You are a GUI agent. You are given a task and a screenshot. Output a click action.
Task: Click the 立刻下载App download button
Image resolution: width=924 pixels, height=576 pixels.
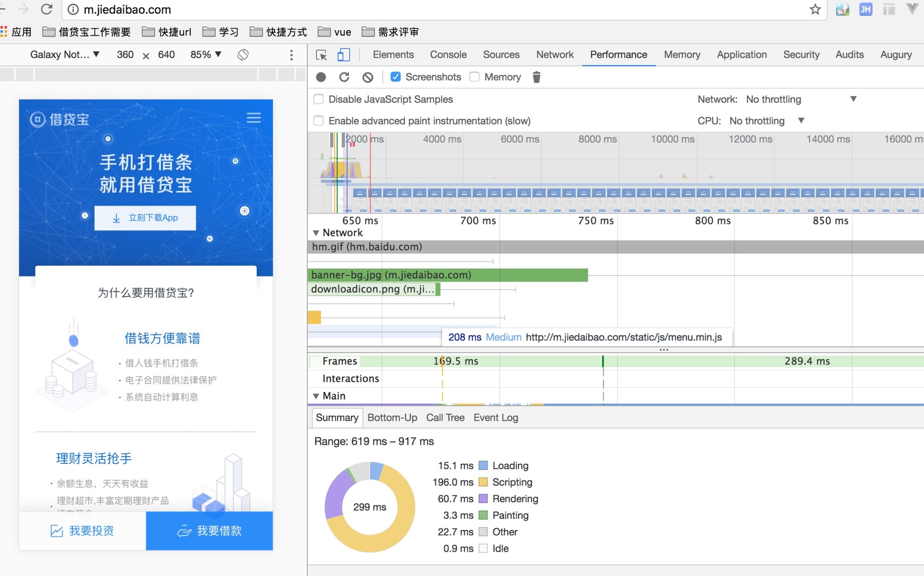[145, 218]
